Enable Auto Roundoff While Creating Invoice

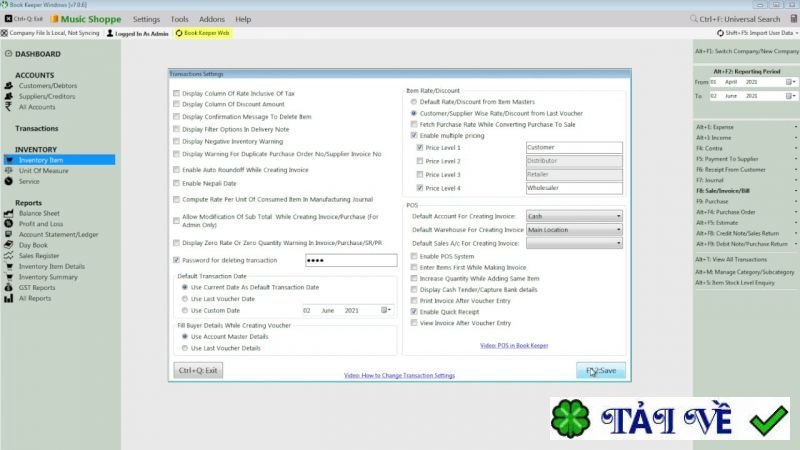177,170
